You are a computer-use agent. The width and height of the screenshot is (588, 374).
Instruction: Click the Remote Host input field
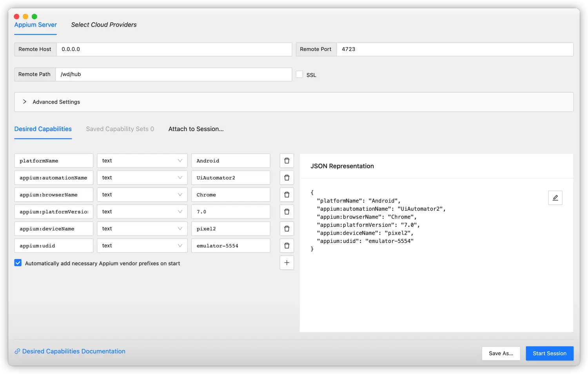point(174,49)
